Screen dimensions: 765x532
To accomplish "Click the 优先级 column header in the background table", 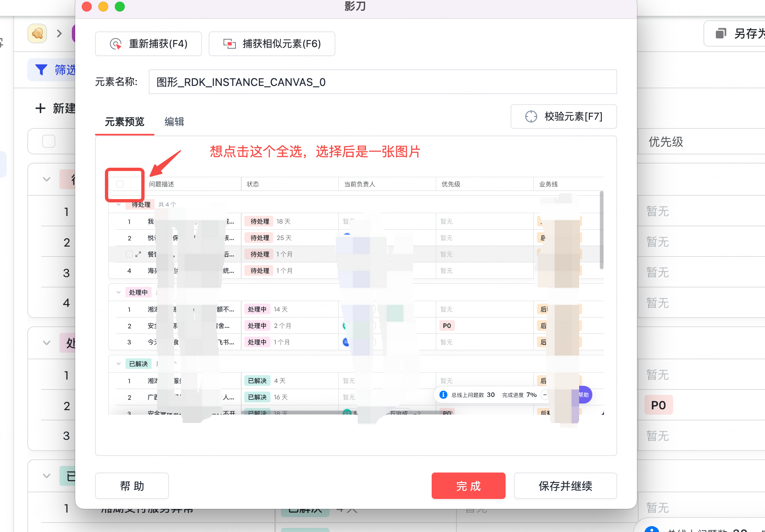I will pyautogui.click(x=666, y=142).
